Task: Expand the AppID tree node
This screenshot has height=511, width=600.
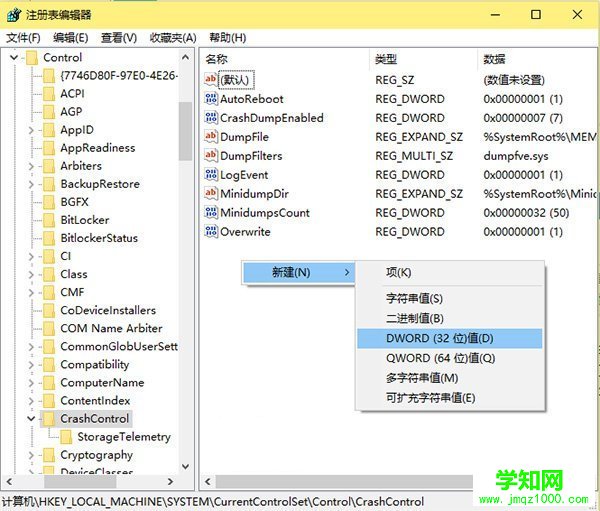Action: coord(31,130)
